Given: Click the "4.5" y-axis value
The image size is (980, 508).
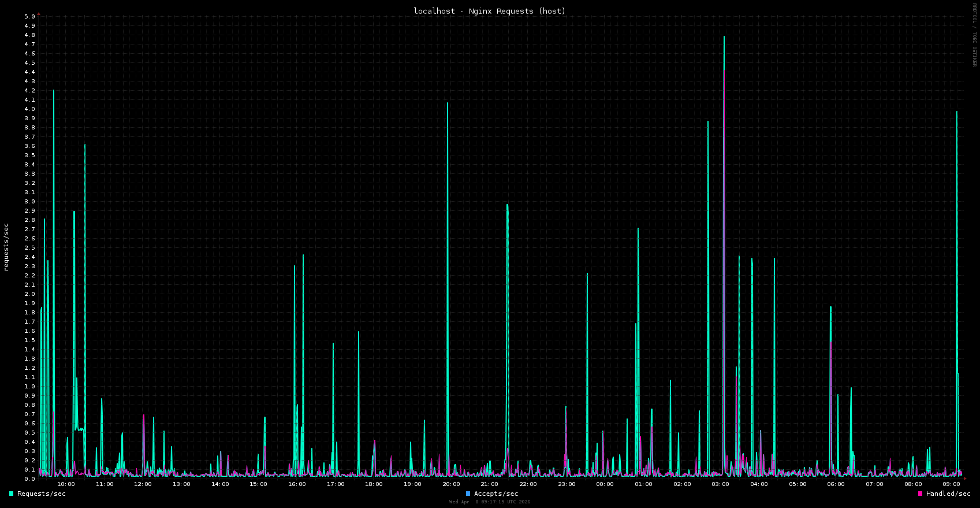Looking at the screenshot, I should coord(29,63).
